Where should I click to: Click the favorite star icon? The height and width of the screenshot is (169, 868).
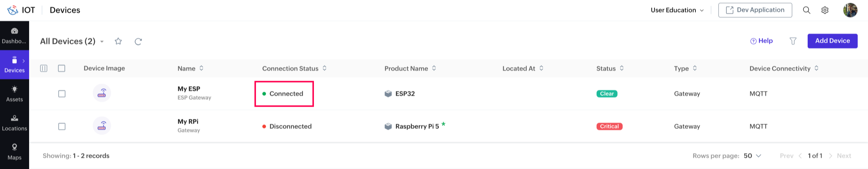pyautogui.click(x=118, y=41)
